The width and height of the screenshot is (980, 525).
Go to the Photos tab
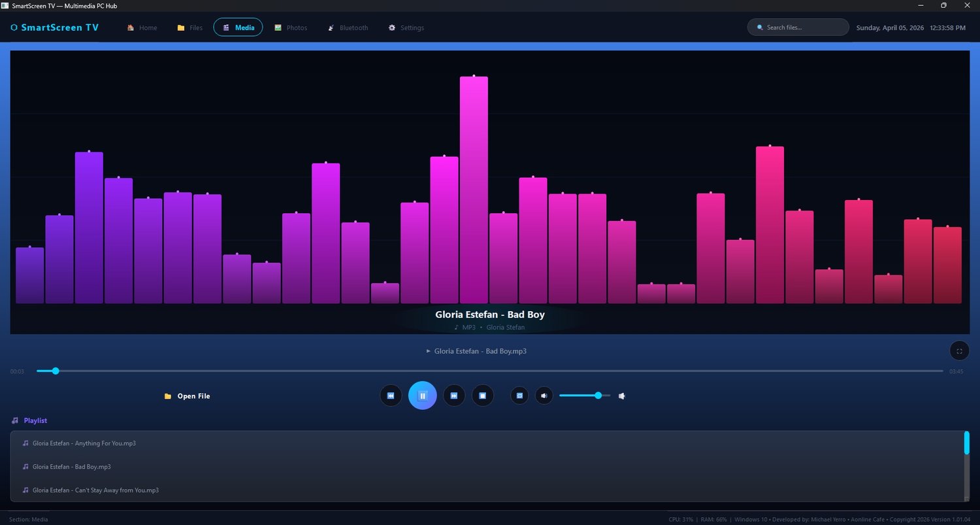click(291, 27)
